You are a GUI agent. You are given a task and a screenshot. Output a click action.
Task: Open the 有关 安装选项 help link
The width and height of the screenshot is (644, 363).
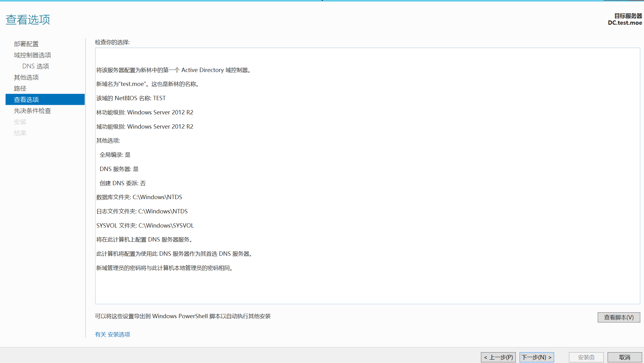click(x=112, y=334)
